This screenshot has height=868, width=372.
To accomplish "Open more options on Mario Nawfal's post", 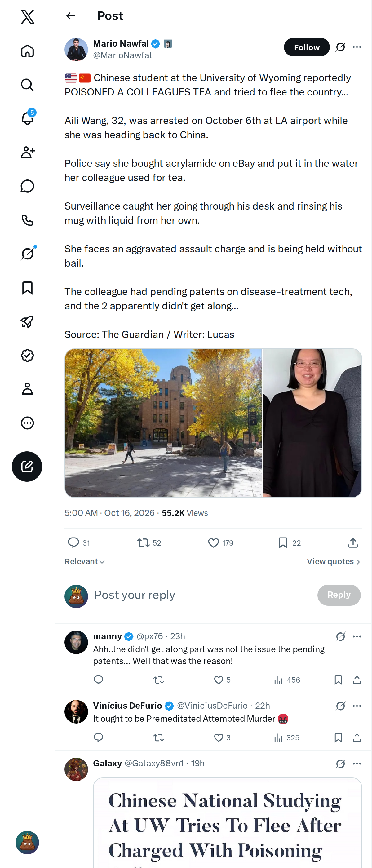I will point(357,47).
